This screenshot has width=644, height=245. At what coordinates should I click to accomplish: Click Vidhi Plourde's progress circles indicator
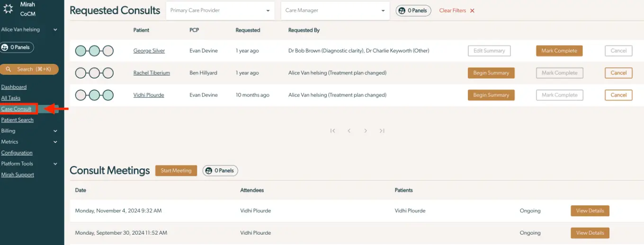point(94,95)
